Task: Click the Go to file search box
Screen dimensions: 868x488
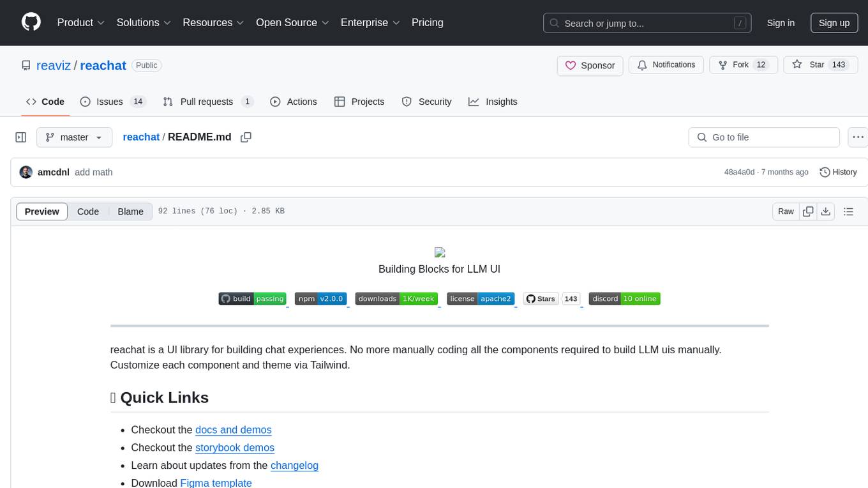Action: tap(764, 137)
